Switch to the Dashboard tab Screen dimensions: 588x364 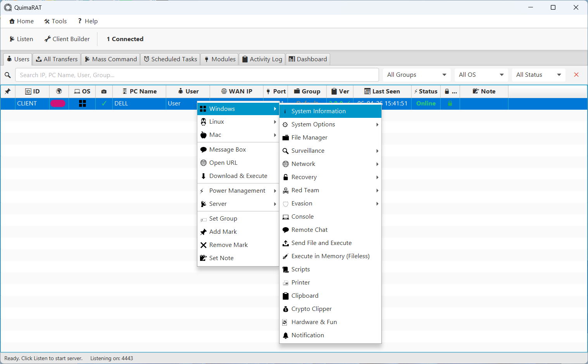pyautogui.click(x=308, y=59)
